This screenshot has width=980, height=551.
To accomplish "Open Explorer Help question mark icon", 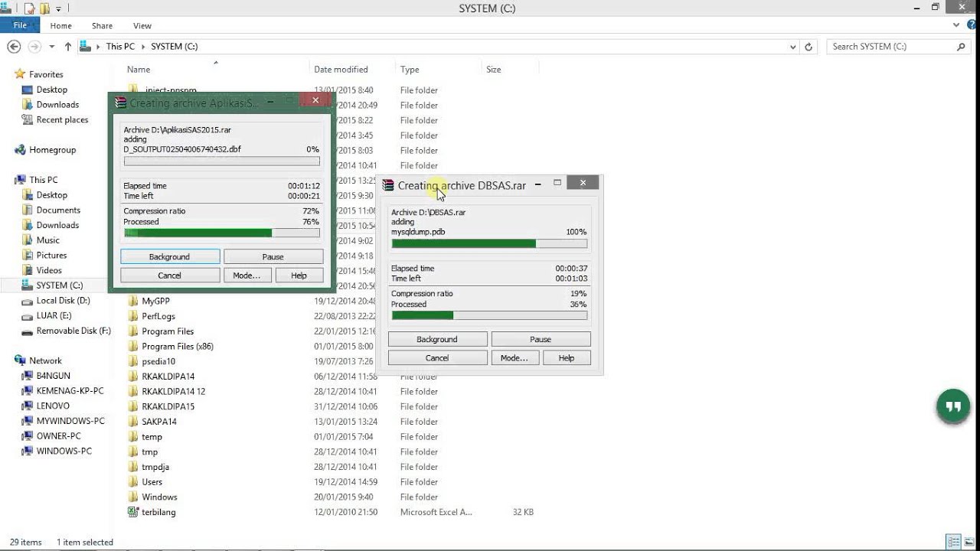I will pos(970,25).
